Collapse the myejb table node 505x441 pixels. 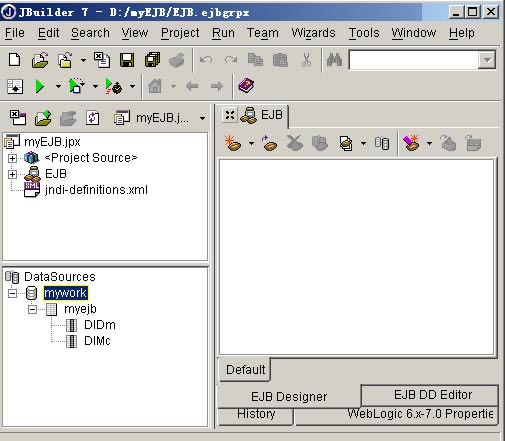32,309
